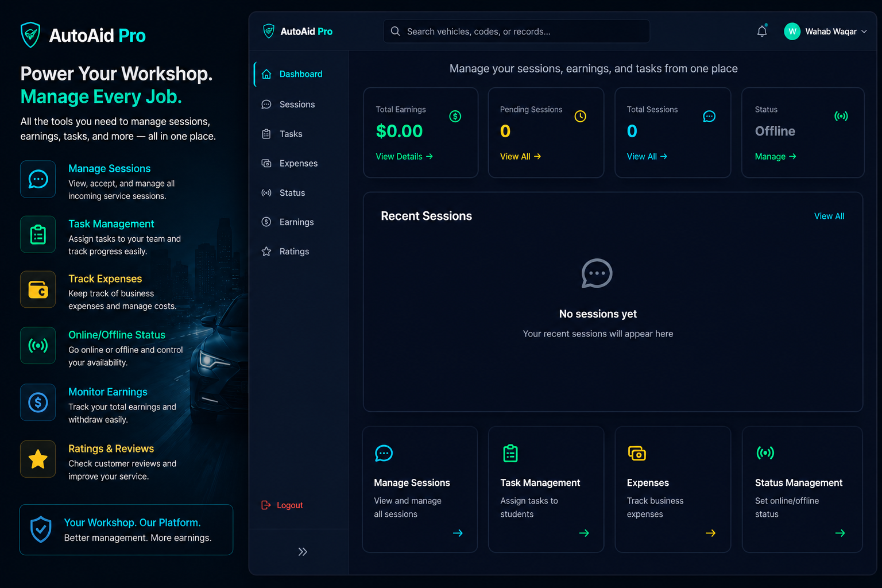This screenshot has width=882, height=588.
Task: Click View All in Recent Sessions
Action: [x=829, y=216]
